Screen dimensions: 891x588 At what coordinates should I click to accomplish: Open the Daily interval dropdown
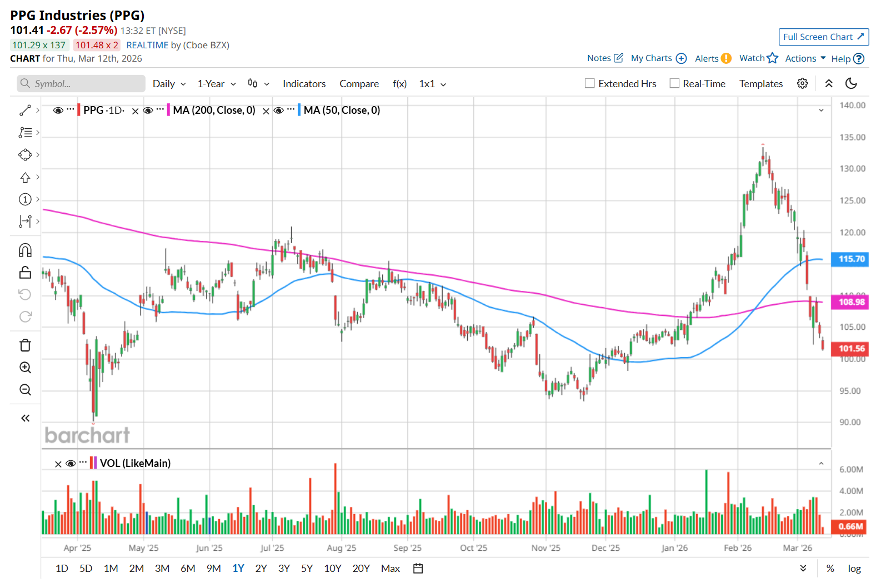[169, 84]
